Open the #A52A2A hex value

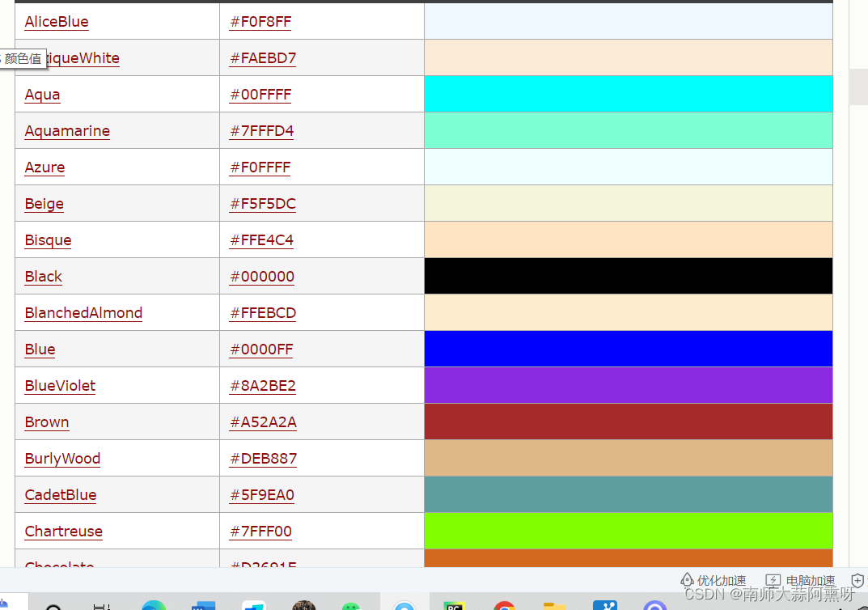[264, 422]
